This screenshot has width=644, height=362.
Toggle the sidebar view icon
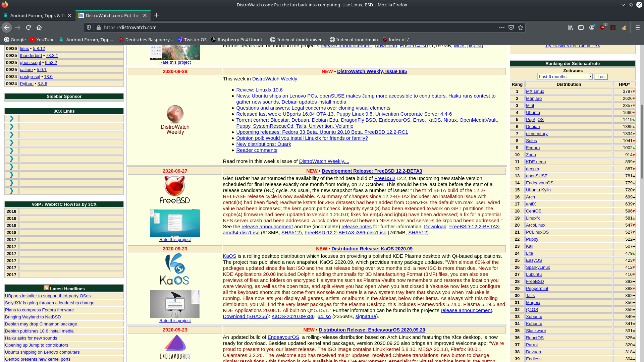581,27
